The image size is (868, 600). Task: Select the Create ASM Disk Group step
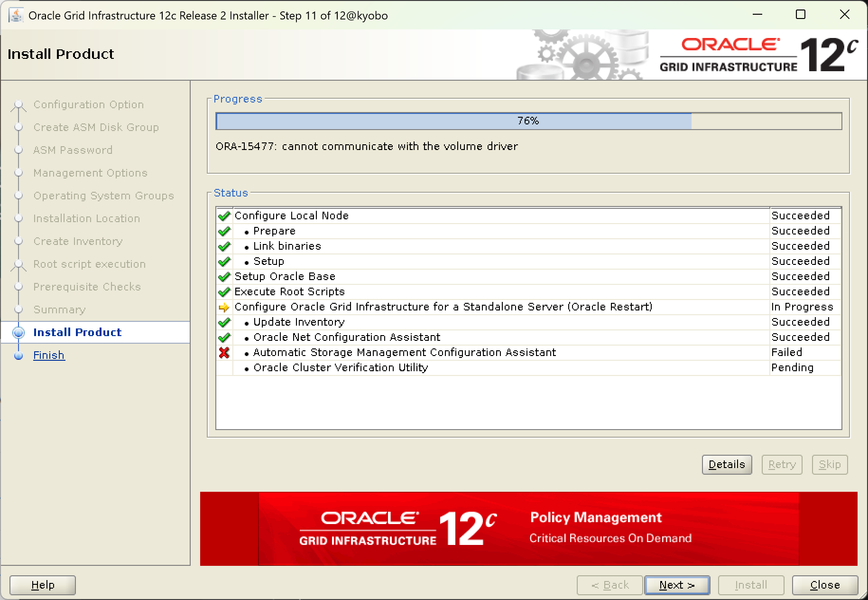click(96, 127)
